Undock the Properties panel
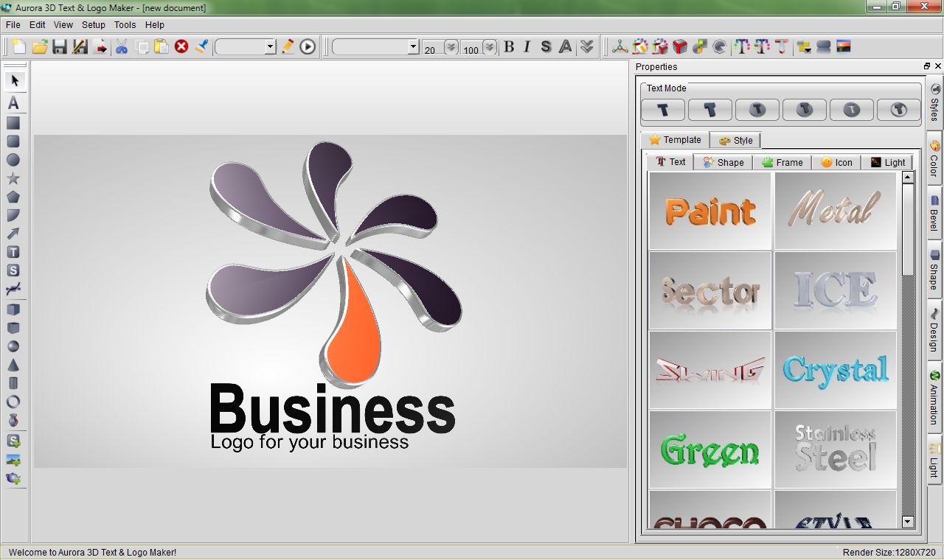This screenshot has width=944, height=560. point(927,66)
